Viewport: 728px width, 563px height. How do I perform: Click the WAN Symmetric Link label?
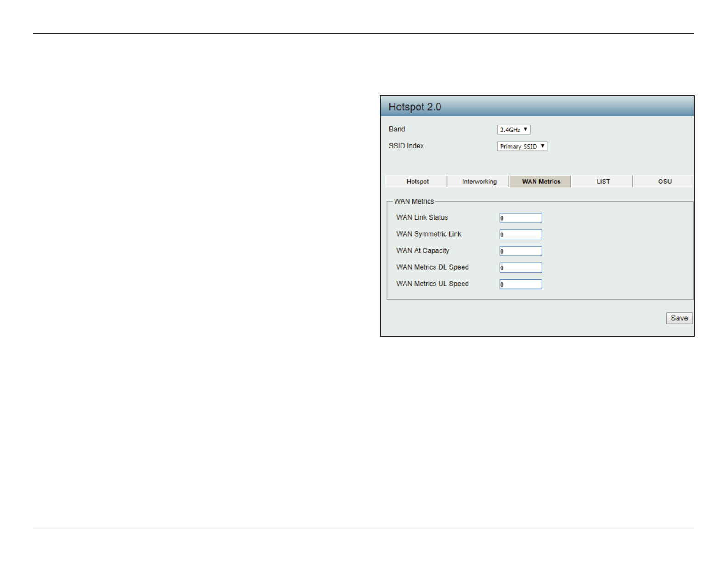click(429, 234)
